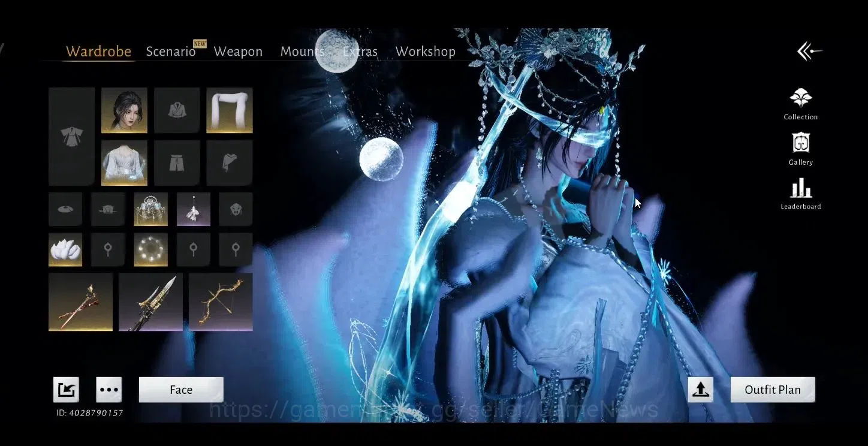Open the Scenario tab
868x446 pixels.
[x=171, y=52]
